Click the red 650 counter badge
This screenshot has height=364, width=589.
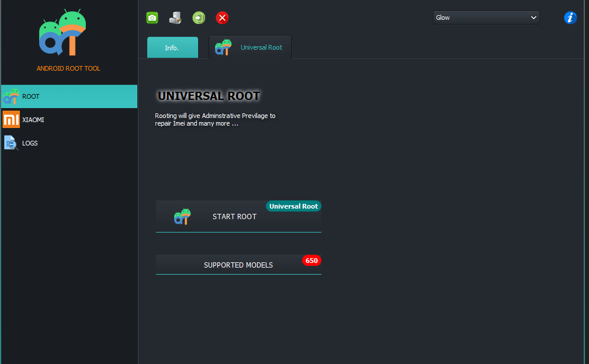(x=311, y=260)
